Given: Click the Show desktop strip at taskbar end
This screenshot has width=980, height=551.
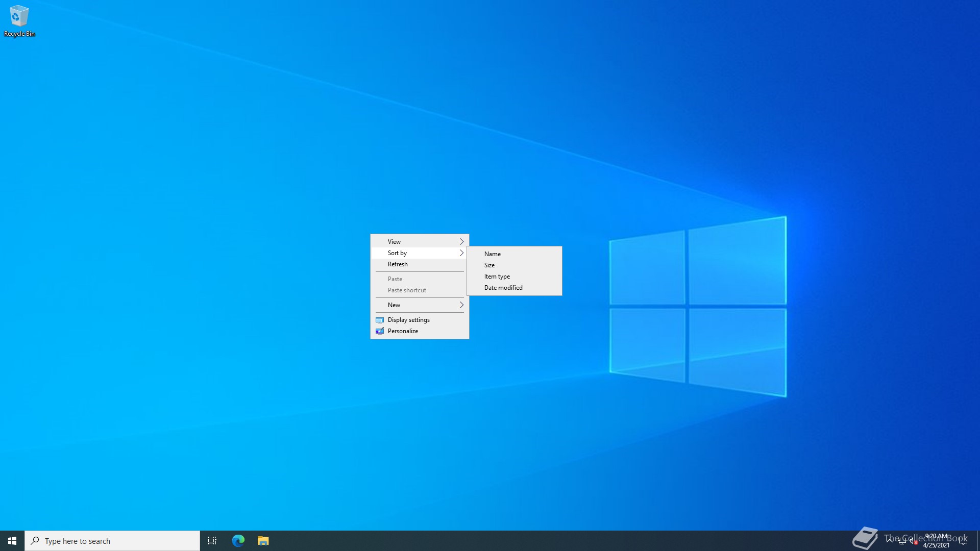Looking at the screenshot, I should (978, 541).
